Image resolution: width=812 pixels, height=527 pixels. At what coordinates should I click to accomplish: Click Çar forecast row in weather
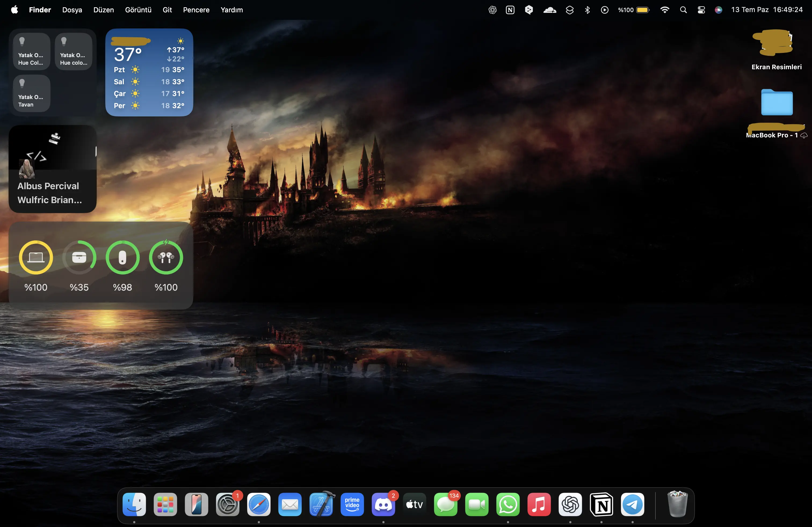[149, 93]
